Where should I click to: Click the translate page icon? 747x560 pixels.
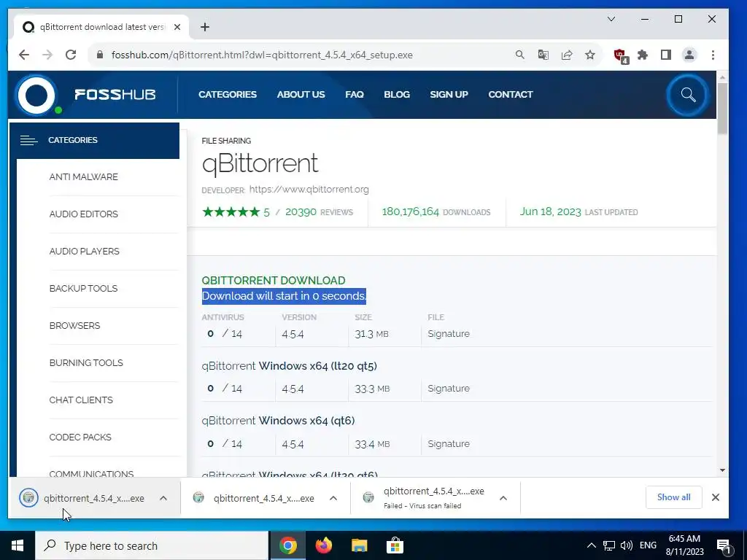(x=543, y=55)
